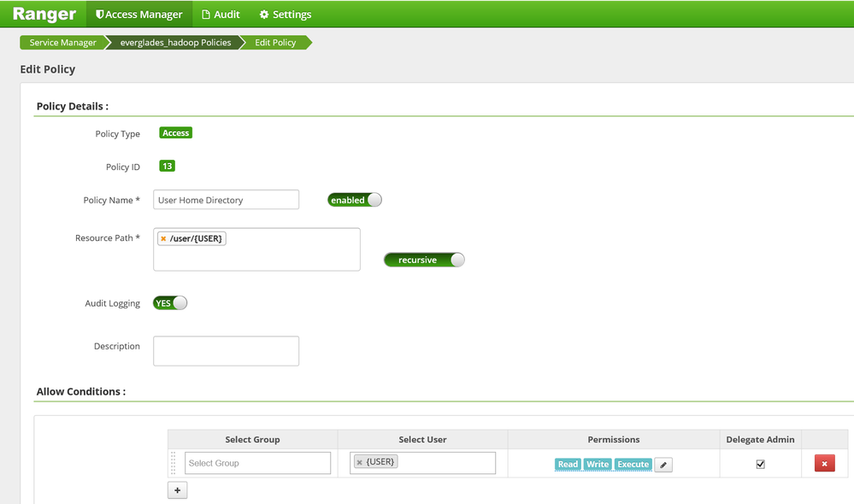Go to Service Manager breadcrumb
This screenshot has height=504, width=854.
click(x=62, y=43)
